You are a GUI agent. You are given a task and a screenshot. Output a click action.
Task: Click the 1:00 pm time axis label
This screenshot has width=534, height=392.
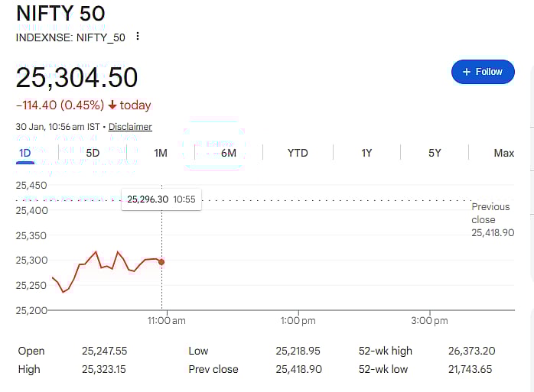298,321
